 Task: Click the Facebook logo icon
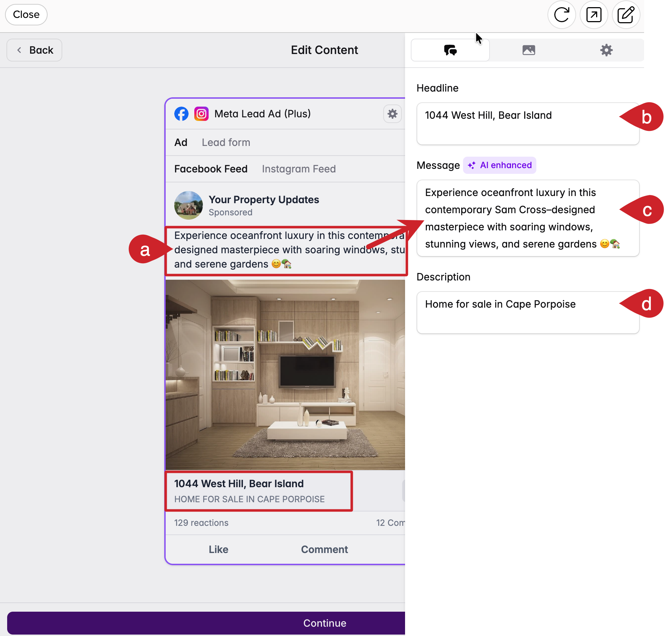[x=181, y=114]
